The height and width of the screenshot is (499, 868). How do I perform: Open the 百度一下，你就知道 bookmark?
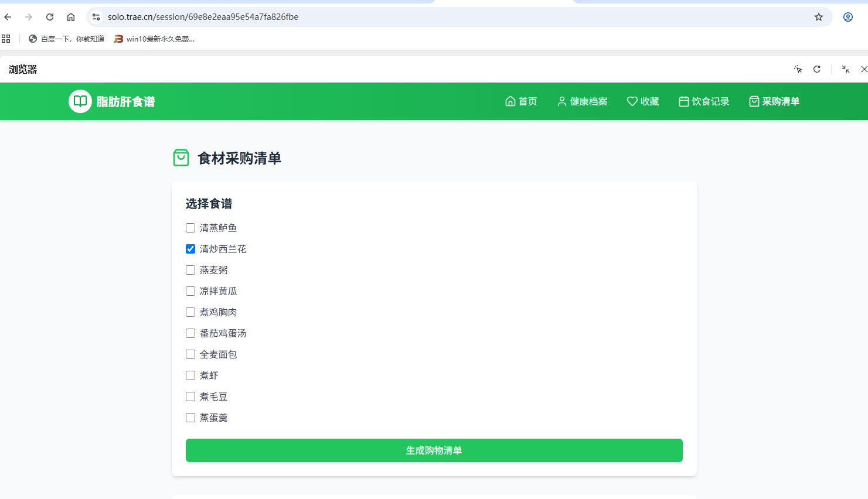(66, 39)
